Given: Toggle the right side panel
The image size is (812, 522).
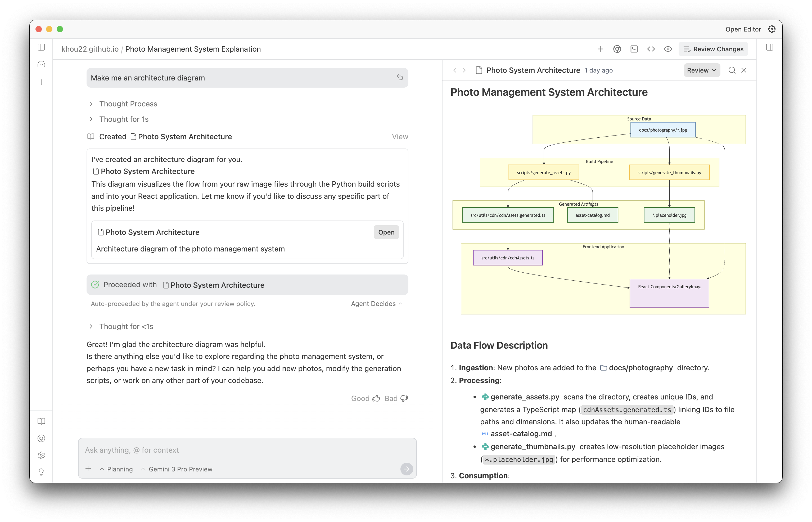Looking at the screenshot, I should click(769, 47).
